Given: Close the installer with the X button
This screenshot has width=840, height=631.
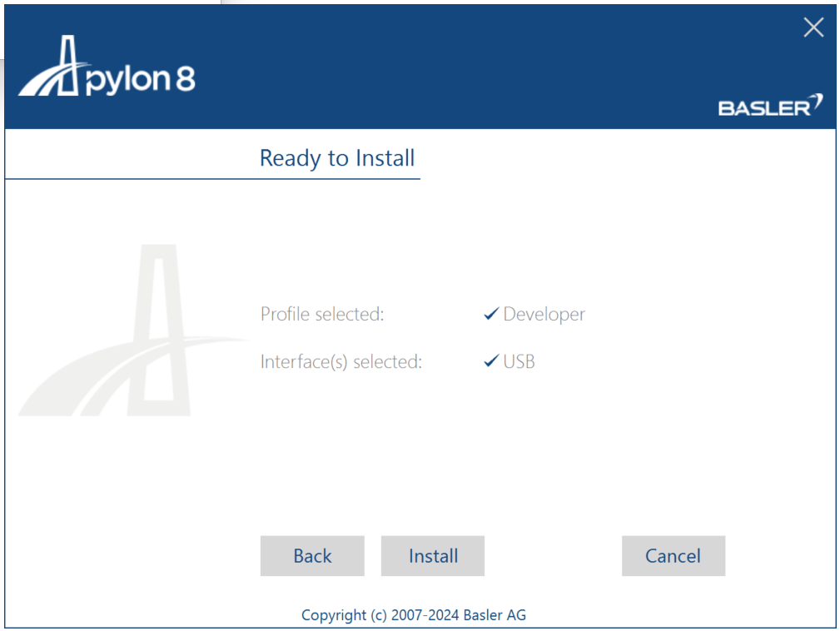Looking at the screenshot, I should (x=813, y=27).
